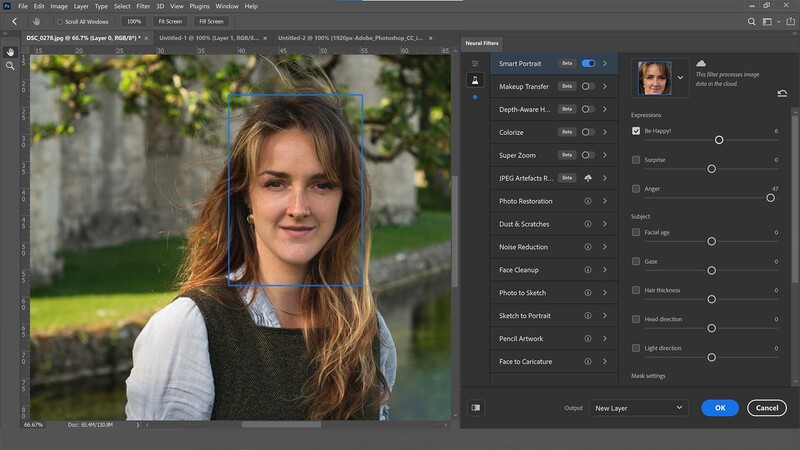This screenshot has height=450, width=800.
Task: Click the Fit Screen button
Action: pos(170,21)
